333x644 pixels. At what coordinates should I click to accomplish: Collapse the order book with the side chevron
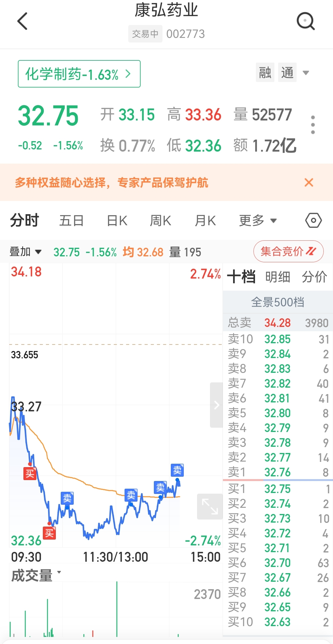pos(216,405)
